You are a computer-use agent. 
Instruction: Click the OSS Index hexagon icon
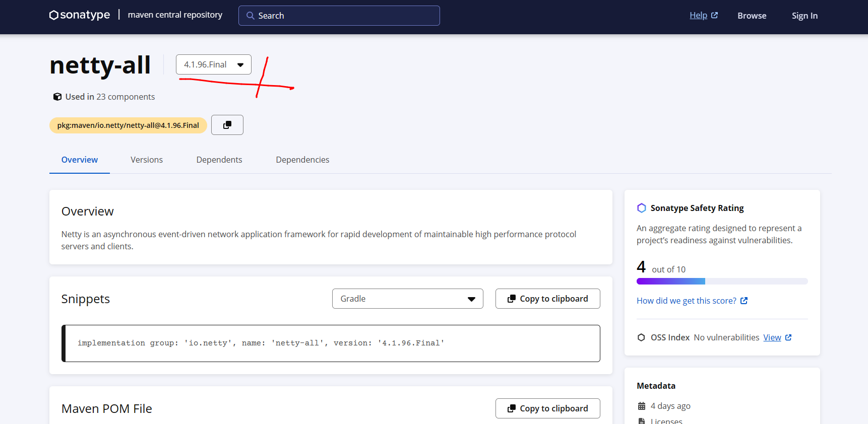[x=641, y=337]
